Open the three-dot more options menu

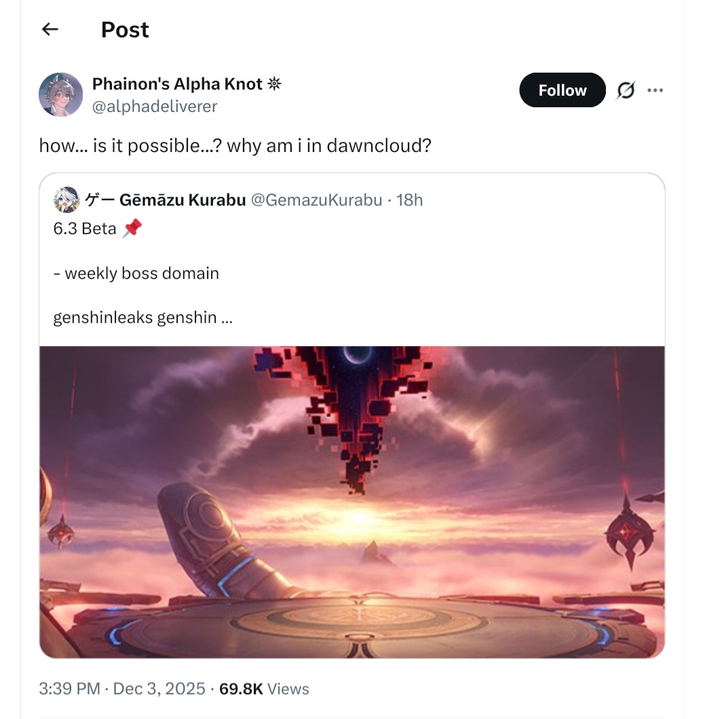pos(655,90)
